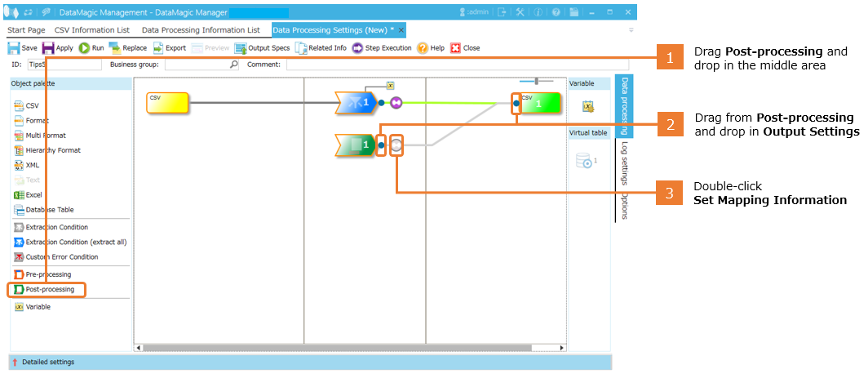Start Step Execution
This screenshot has width=868, height=374.
click(381, 48)
